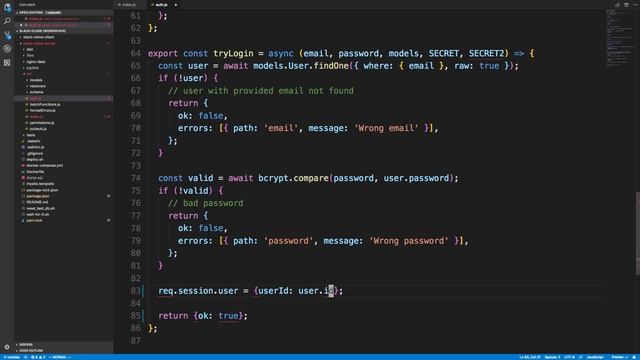
Task: Open the editor more actions menu
Action: (x=635, y=5)
